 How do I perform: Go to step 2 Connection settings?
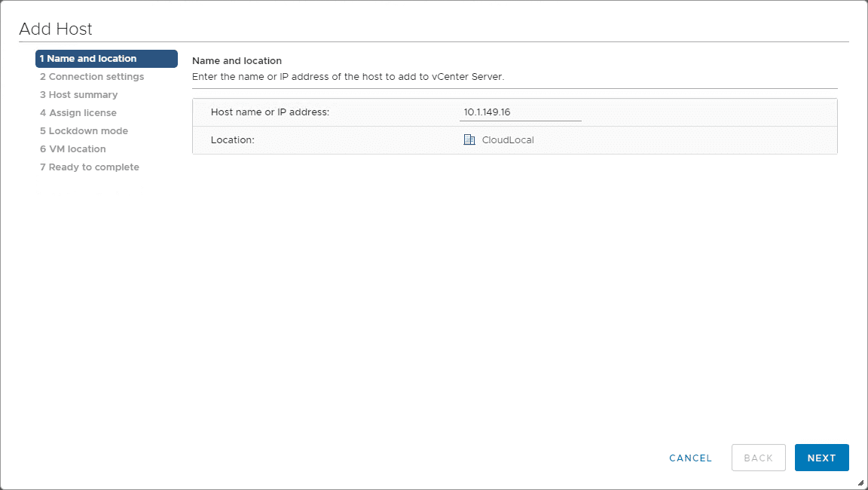(x=92, y=77)
